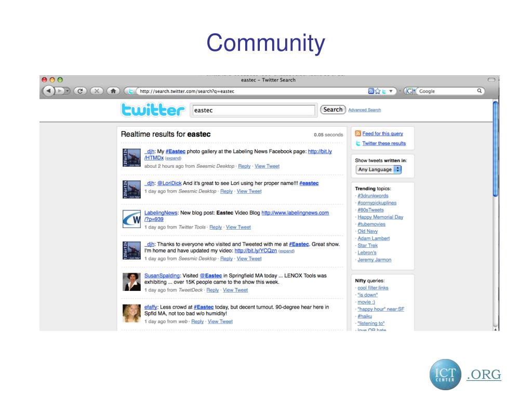This screenshot has width=532, height=399.
Task: Click the RSS feed icon in address bar
Action: pyautogui.click(x=371, y=91)
